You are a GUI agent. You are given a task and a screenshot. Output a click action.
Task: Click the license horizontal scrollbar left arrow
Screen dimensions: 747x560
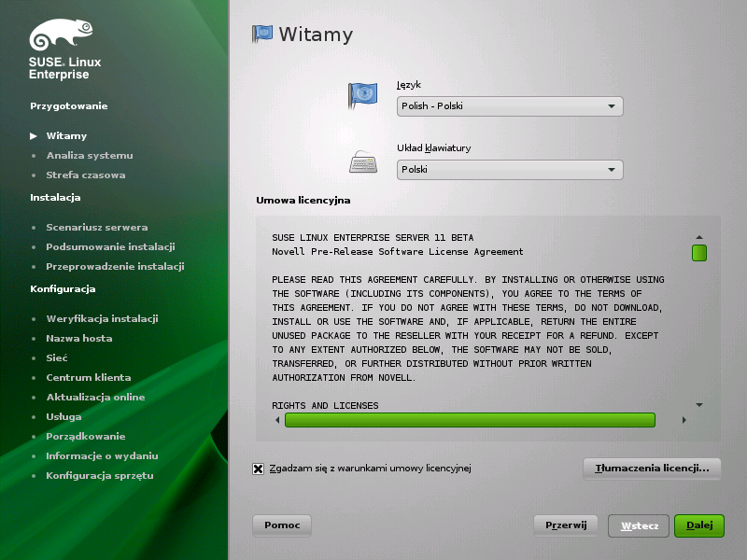[277, 420]
